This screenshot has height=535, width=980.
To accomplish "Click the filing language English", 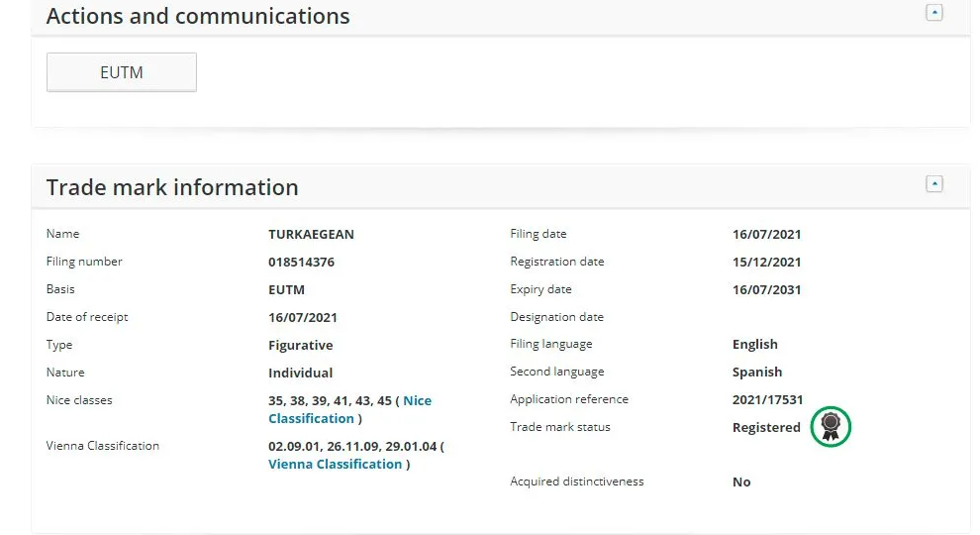I will click(x=755, y=344).
